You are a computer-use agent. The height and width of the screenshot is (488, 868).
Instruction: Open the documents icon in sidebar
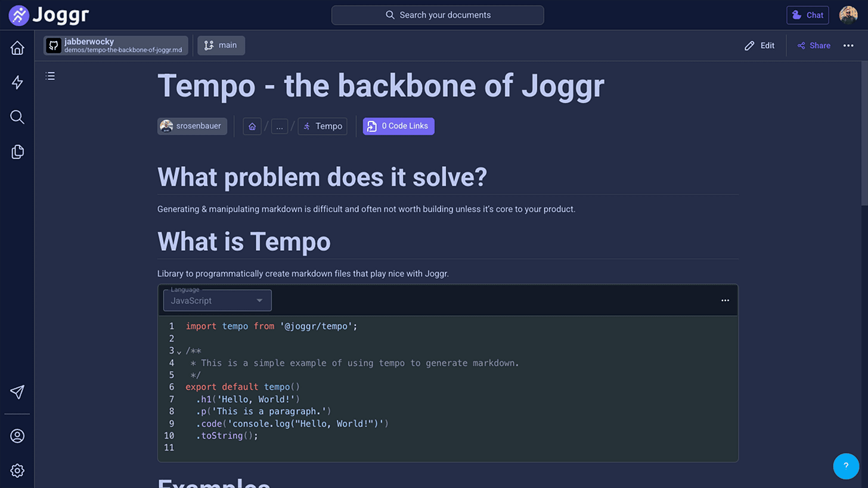[17, 152]
